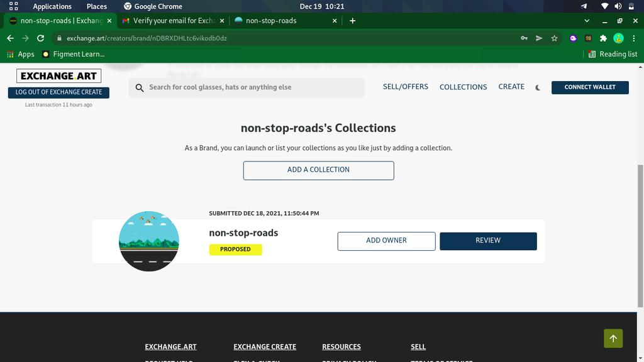Viewport: 644px width, 362px height.
Task: Click the yellow PROPOSED status badge
Action: click(235, 249)
